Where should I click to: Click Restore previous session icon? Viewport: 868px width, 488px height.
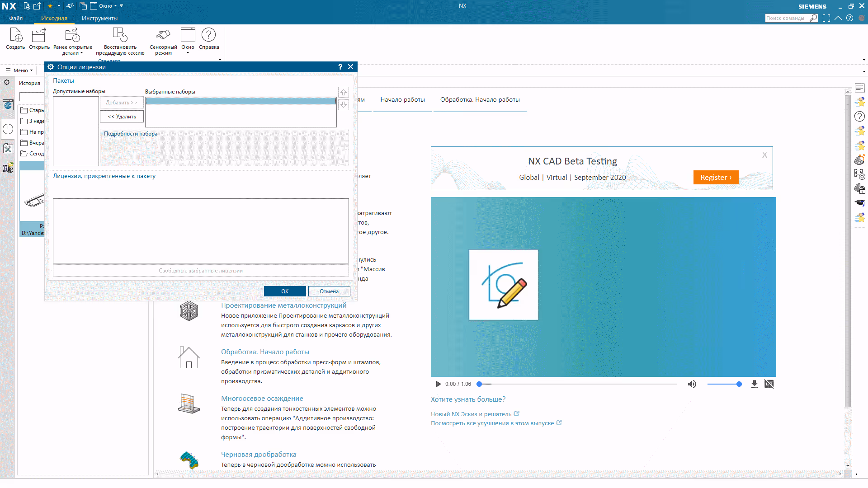(x=120, y=36)
